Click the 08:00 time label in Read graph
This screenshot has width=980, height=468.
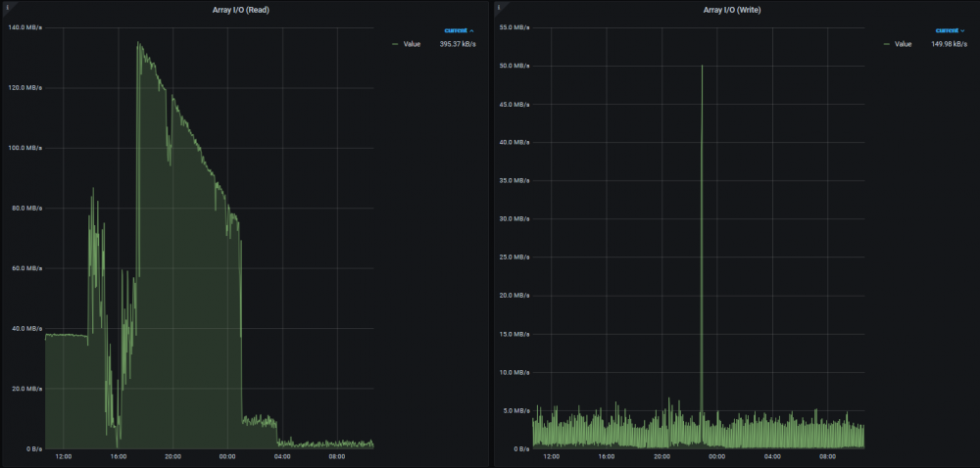click(x=337, y=457)
